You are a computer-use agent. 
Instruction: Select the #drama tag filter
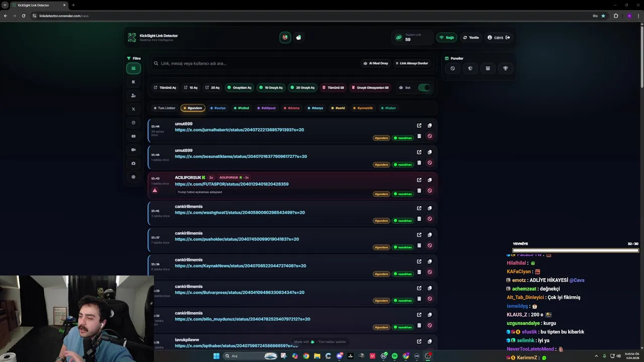point(291,108)
